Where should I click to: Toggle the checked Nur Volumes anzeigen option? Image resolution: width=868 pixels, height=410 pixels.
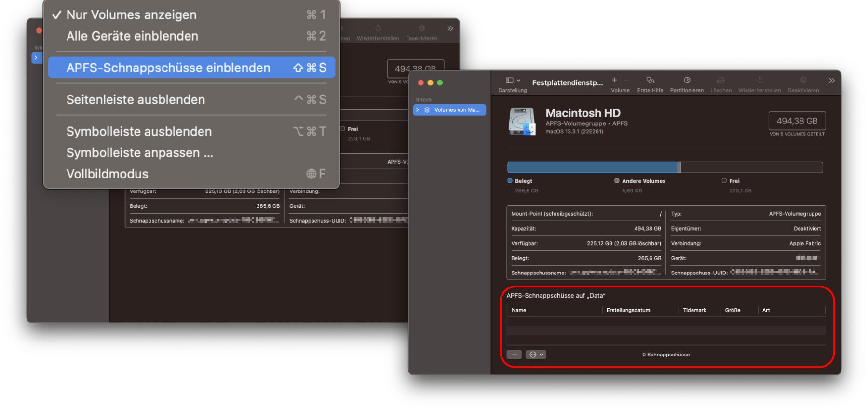click(131, 15)
